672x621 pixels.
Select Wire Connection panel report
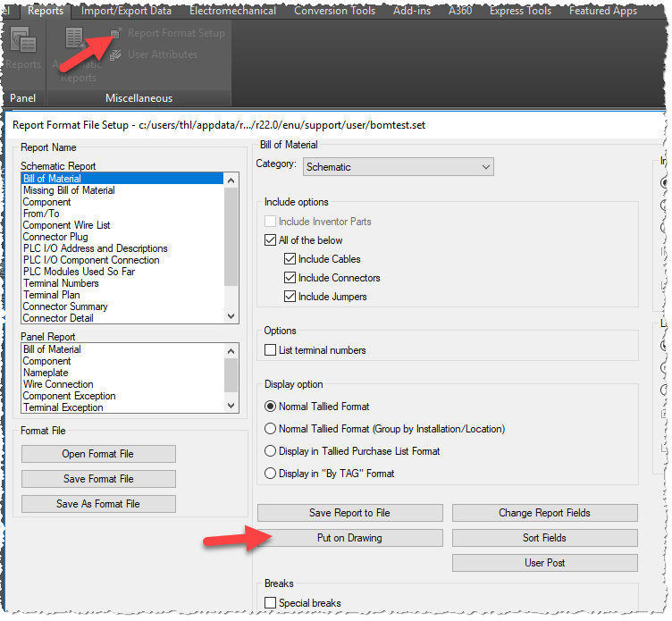pyautogui.click(x=122, y=384)
